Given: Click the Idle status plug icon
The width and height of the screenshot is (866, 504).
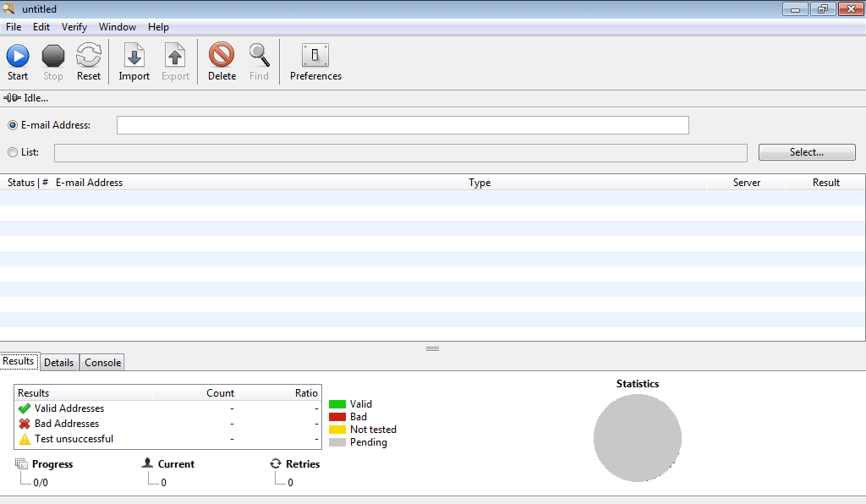Looking at the screenshot, I should 12,98.
